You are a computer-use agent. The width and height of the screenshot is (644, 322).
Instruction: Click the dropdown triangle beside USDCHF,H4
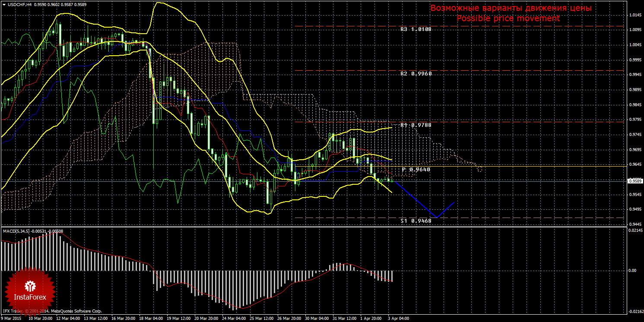click(3, 4)
